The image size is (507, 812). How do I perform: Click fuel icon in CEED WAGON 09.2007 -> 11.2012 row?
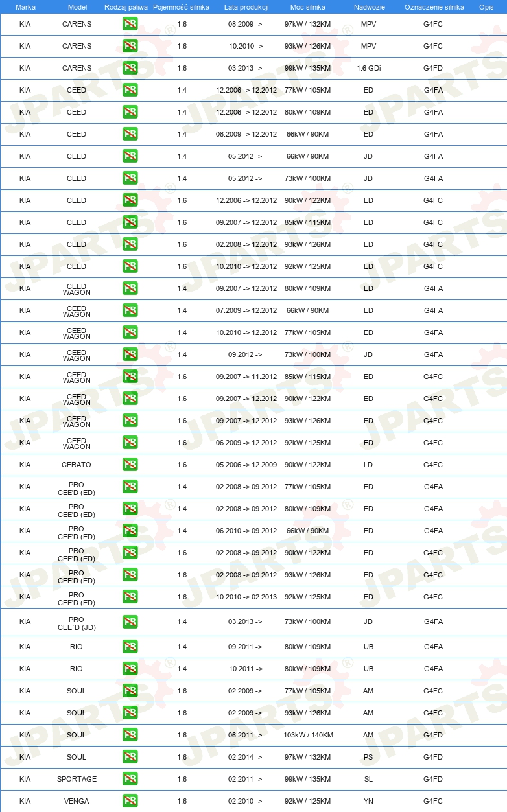tap(130, 377)
